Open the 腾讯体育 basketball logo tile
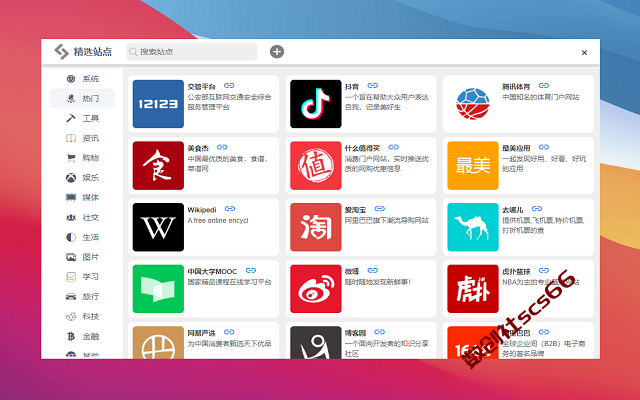Viewport: 640px width, 400px height. click(x=473, y=104)
